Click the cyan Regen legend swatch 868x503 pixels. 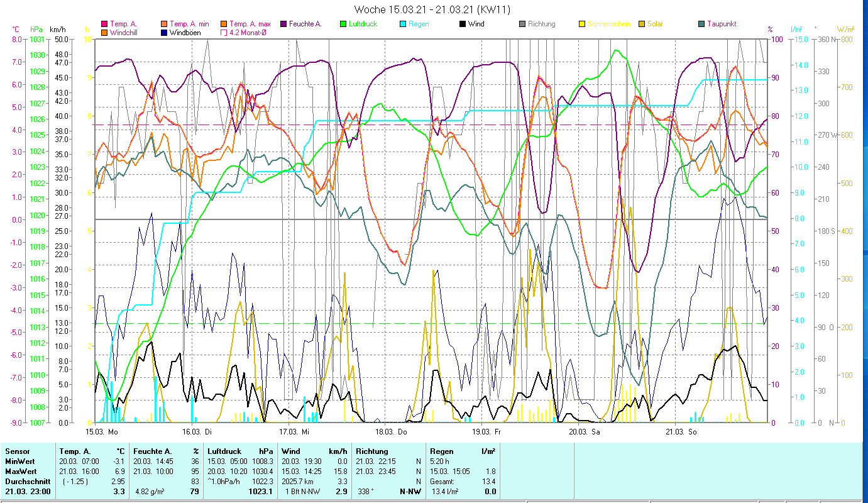(x=403, y=24)
